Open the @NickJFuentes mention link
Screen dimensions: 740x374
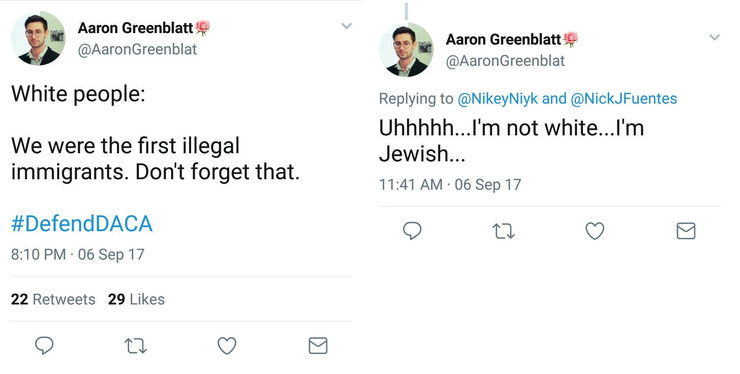[624, 98]
